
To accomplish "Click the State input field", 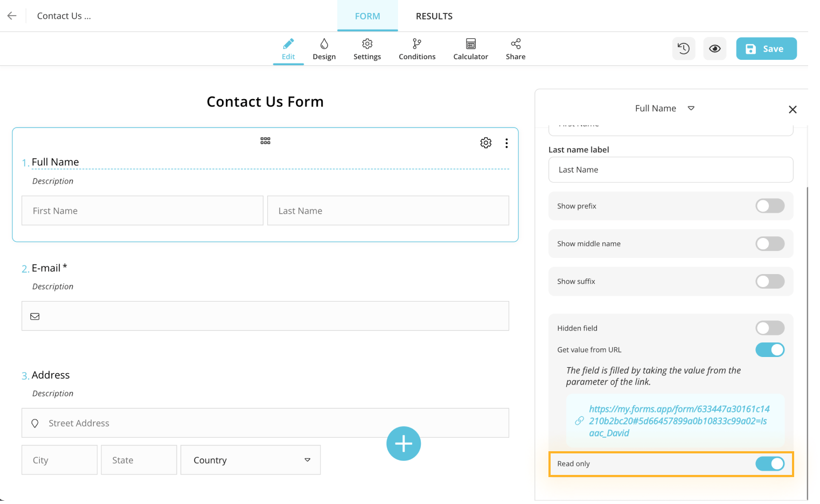I will pyautogui.click(x=139, y=460).
